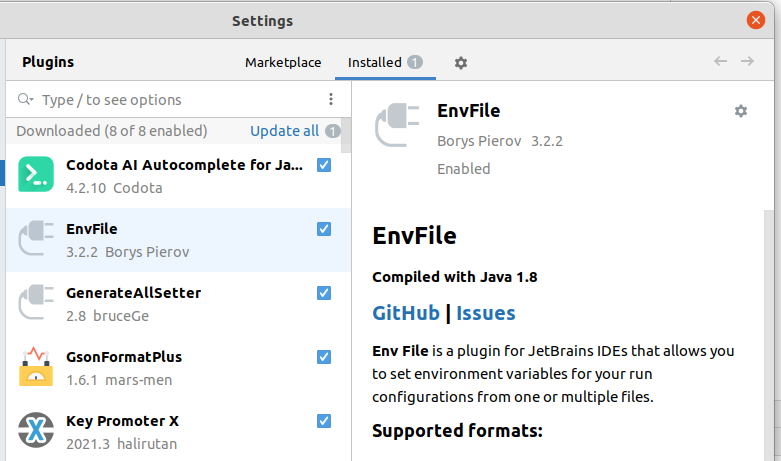The image size is (781, 461).
Task: Click the Codota AI Autocomplete plugin icon
Action: [36, 175]
